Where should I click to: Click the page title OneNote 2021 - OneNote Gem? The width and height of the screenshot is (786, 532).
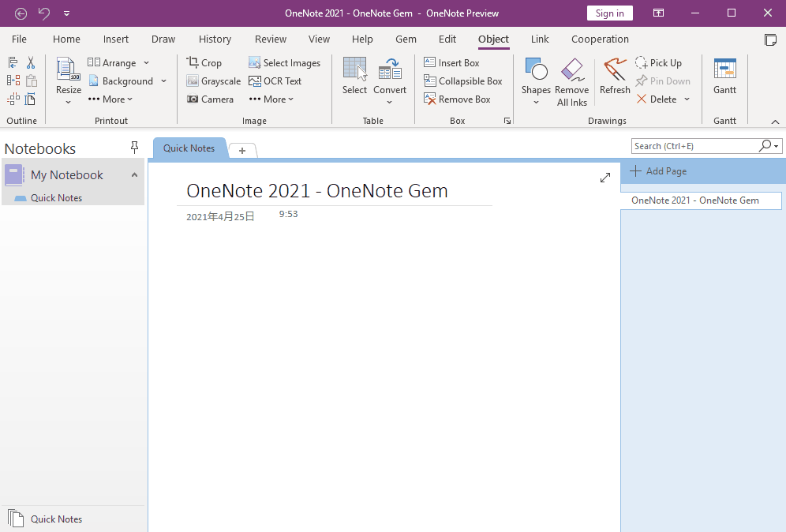click(x=316, y=190)
